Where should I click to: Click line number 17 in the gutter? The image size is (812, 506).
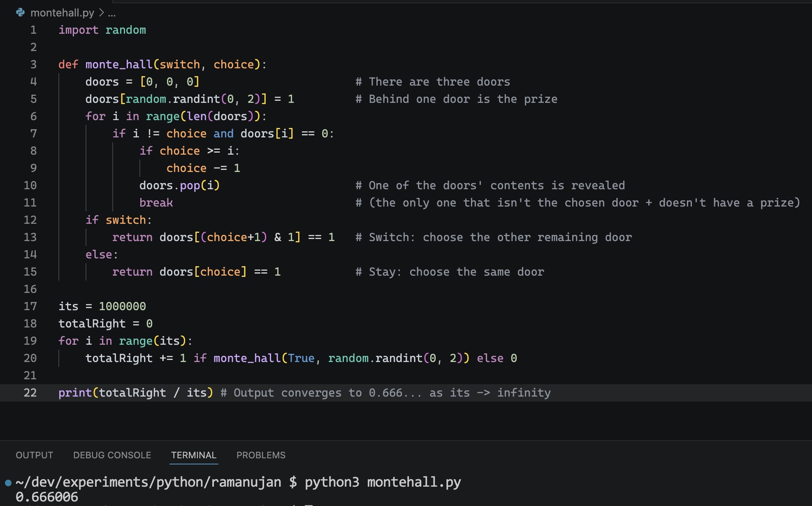coord(30,306)
